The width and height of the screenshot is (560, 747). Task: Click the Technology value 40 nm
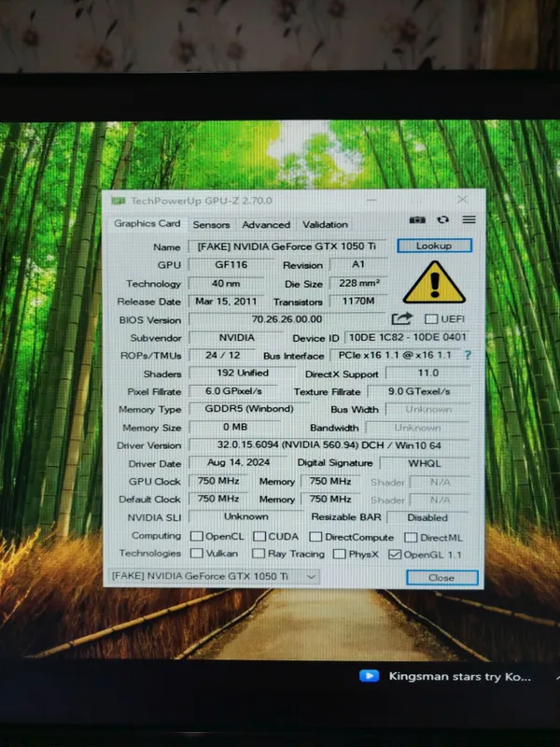(226, 284)
